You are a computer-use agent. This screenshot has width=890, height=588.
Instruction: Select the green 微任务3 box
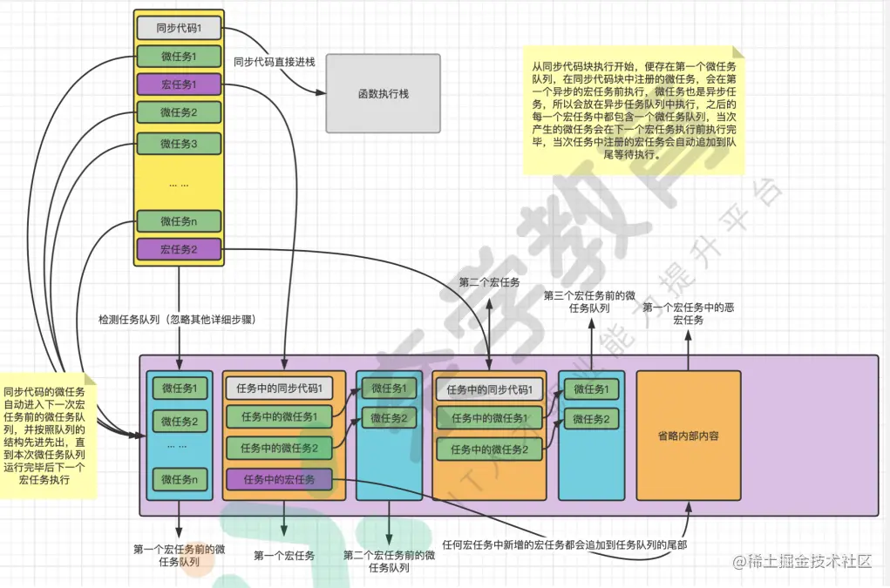click(x=179, y=144)
